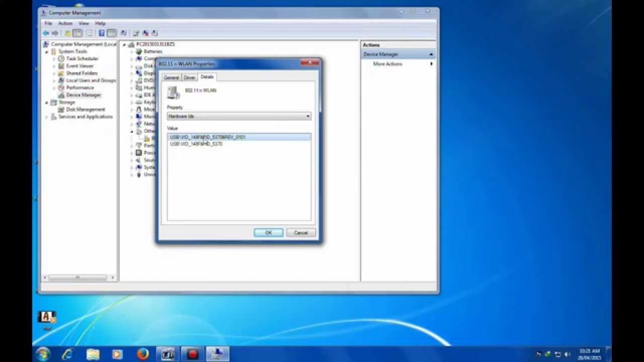This screenshot has width=644, height=362.
Task: Select Computer Management (Local) root item
Action: 84,44
